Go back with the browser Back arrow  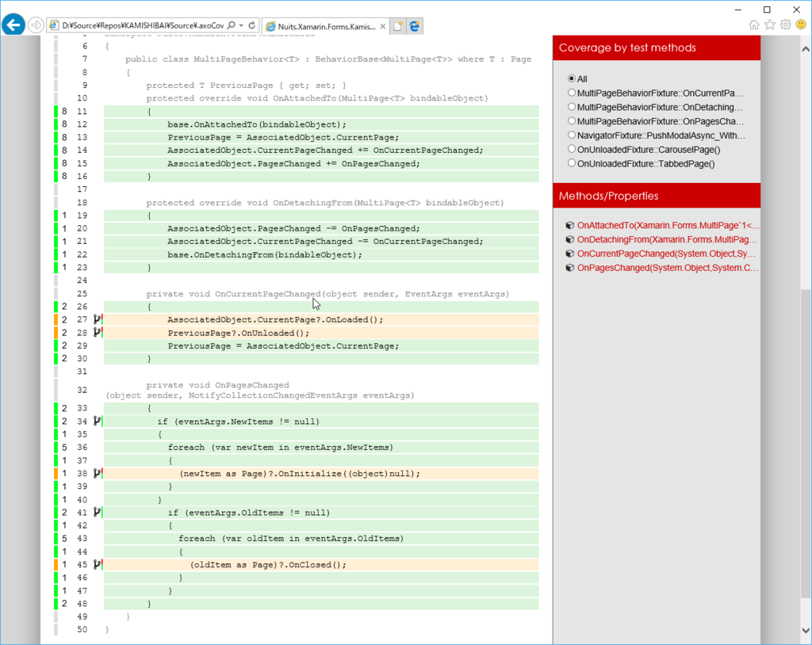(14, 25)
